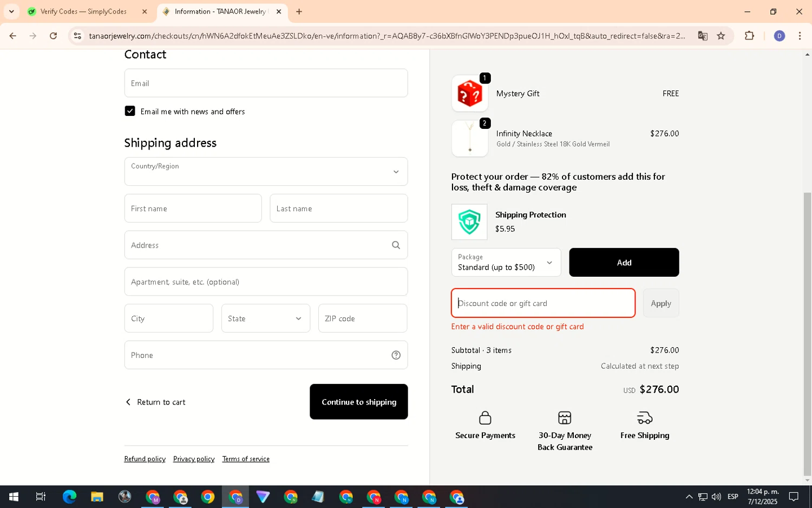Focus the First name field
This screenshot has width=812, height=508.
[193, 209]
